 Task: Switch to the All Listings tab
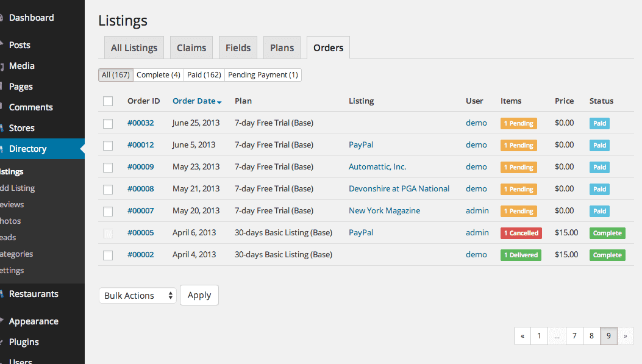134,48
